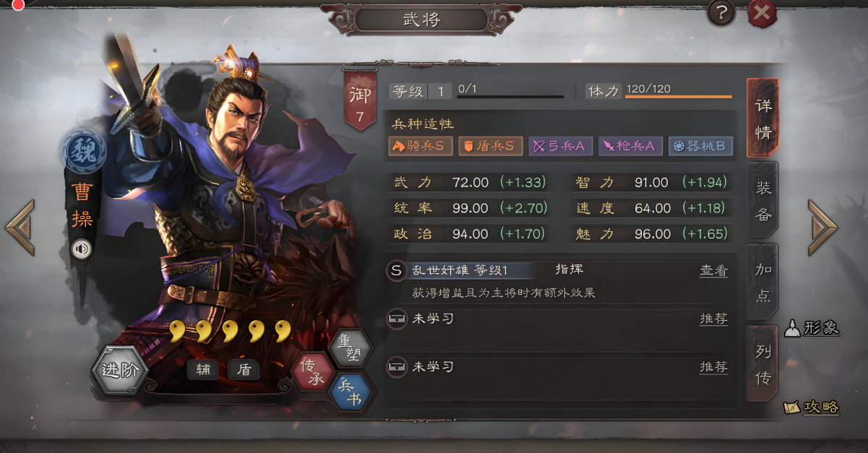This screenshot has height=453, width=868.
Task: Open the question mark help icon
Action: (x=721, y=13)
